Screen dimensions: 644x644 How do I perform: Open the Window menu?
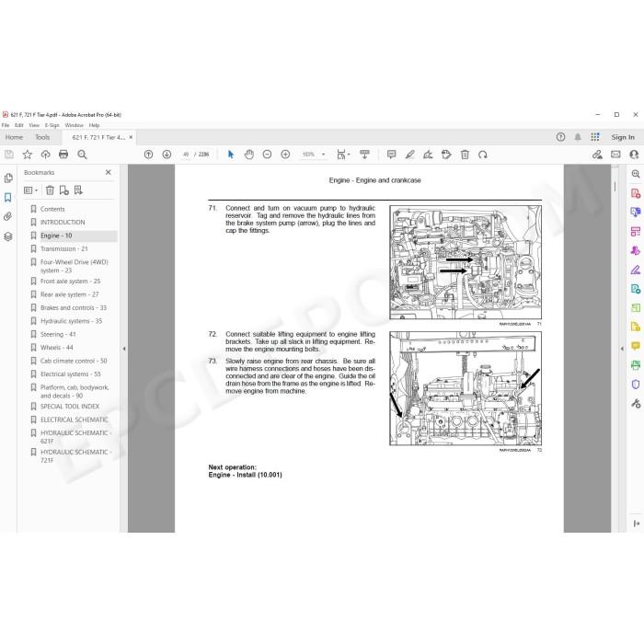[x=74, y=125]
